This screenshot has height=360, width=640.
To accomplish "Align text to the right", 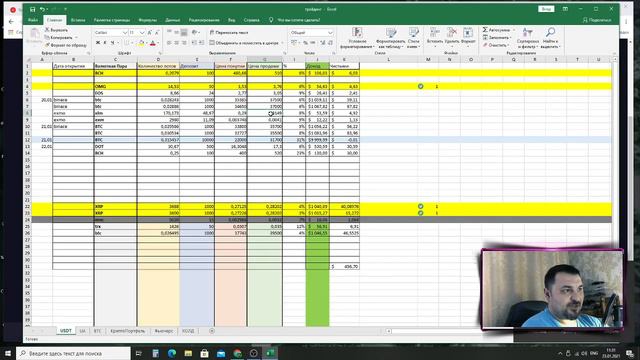I will [x=184, y=42].
